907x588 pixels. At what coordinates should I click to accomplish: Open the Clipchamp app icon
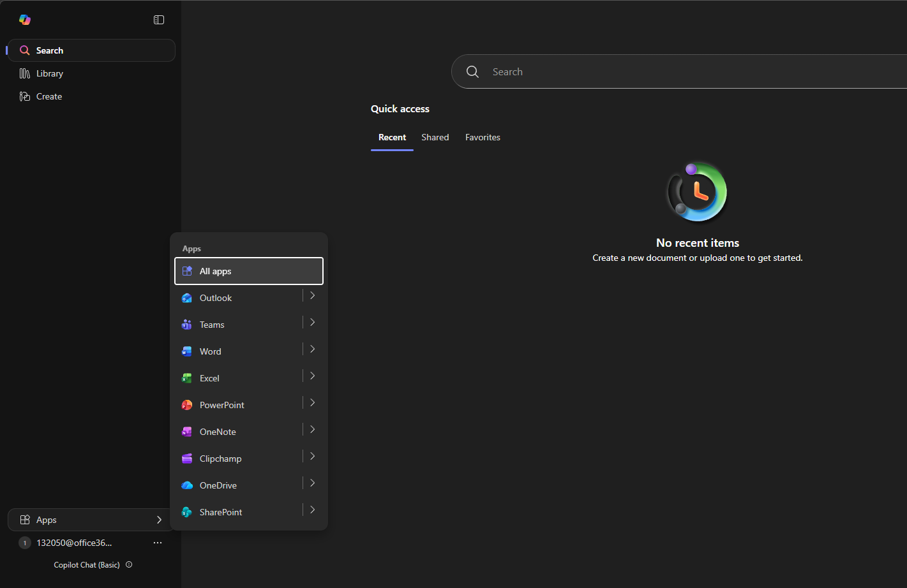tap(187, 459)
